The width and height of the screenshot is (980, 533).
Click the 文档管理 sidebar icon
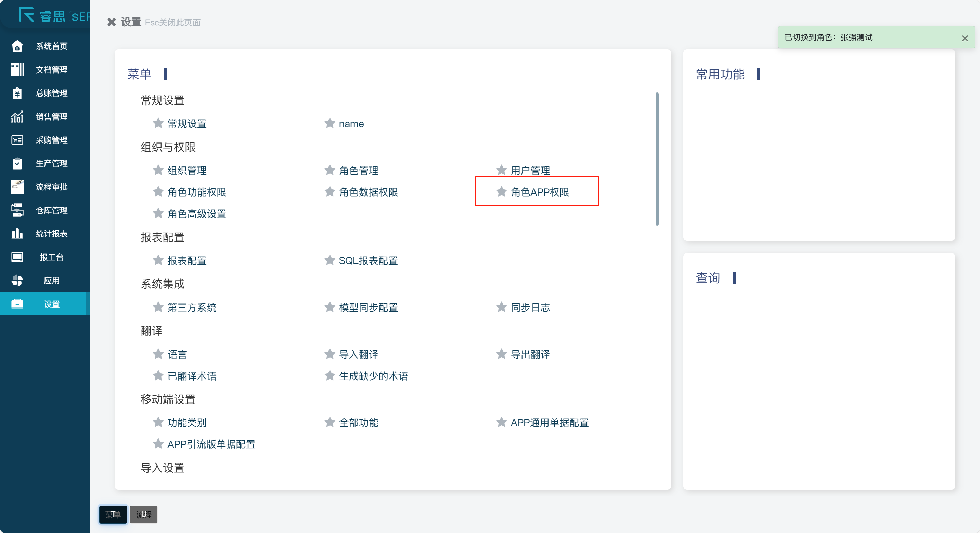coord(17,70)
